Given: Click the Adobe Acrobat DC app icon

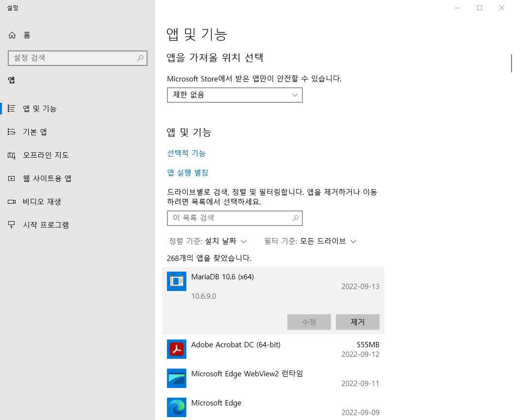Looking at the screenshot, I should click(177, 349).
